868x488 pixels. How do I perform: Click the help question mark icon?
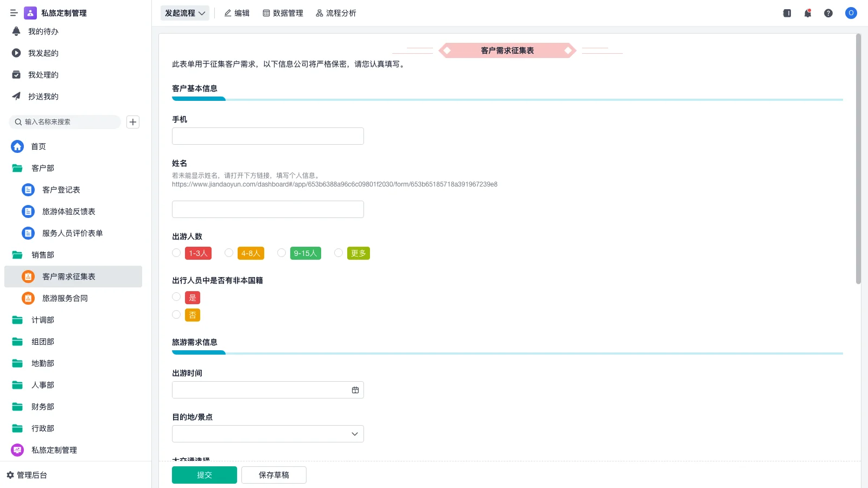tap(828, 13)
